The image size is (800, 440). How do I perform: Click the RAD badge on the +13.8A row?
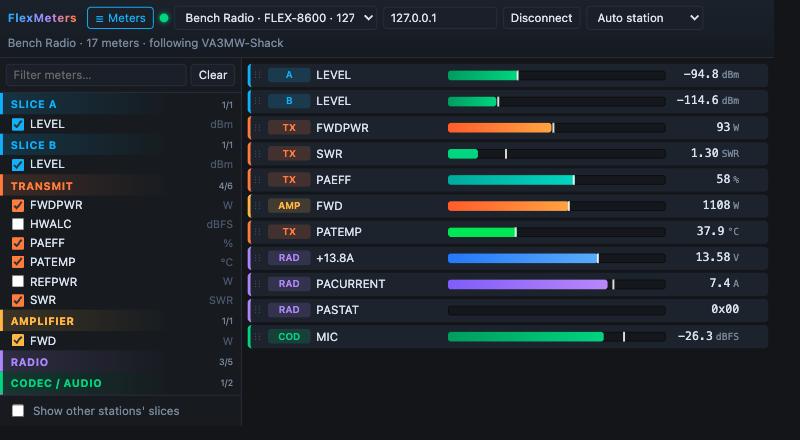click(289, 258)
